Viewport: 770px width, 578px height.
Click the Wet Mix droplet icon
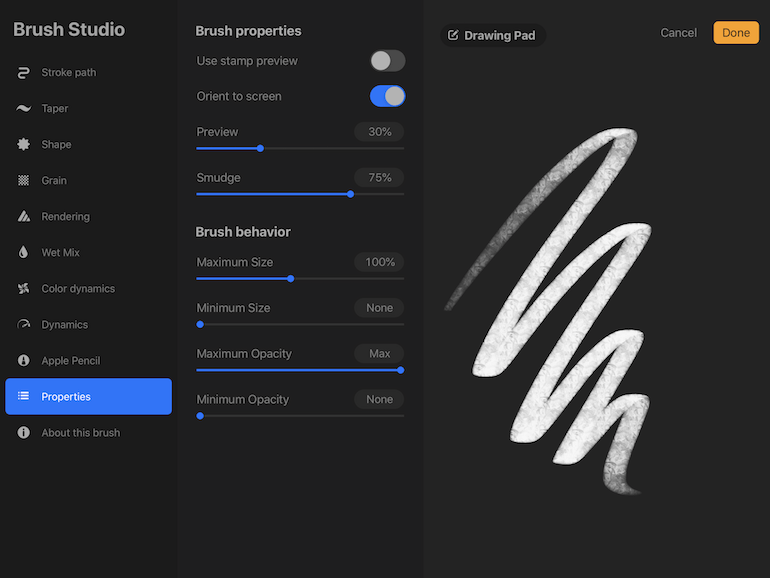point(23,252)
